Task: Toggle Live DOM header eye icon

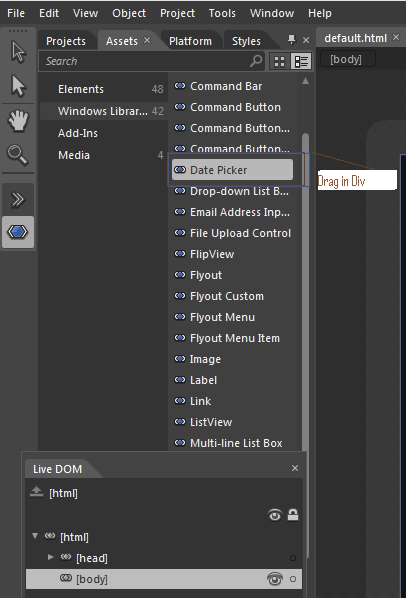Action: 274,515
